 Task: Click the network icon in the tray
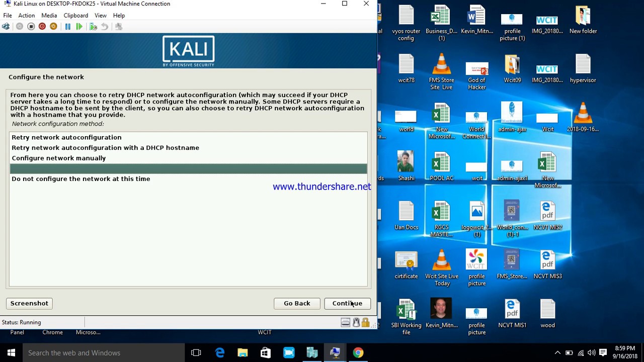pos(581,353)
